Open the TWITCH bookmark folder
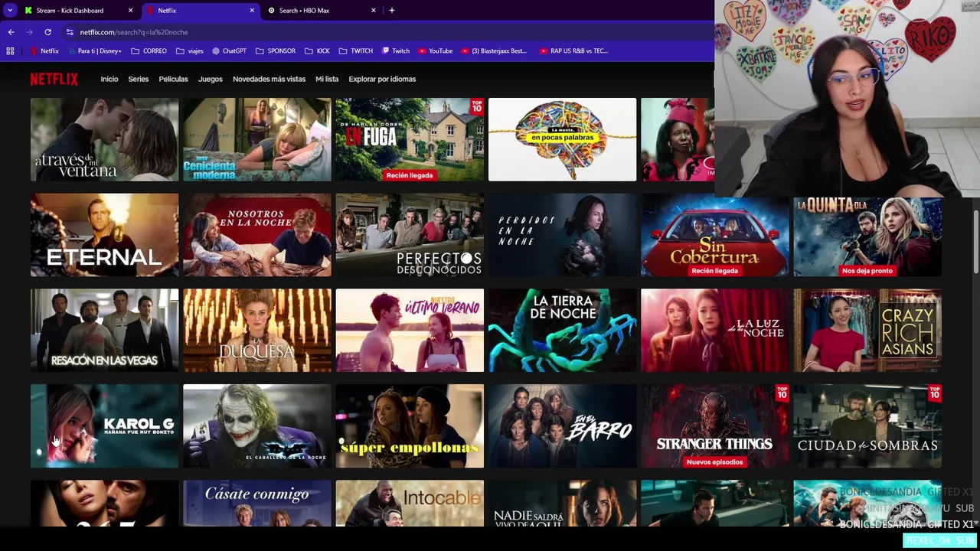980x551 pixels. pyautogui.click(x=356, y=51)
